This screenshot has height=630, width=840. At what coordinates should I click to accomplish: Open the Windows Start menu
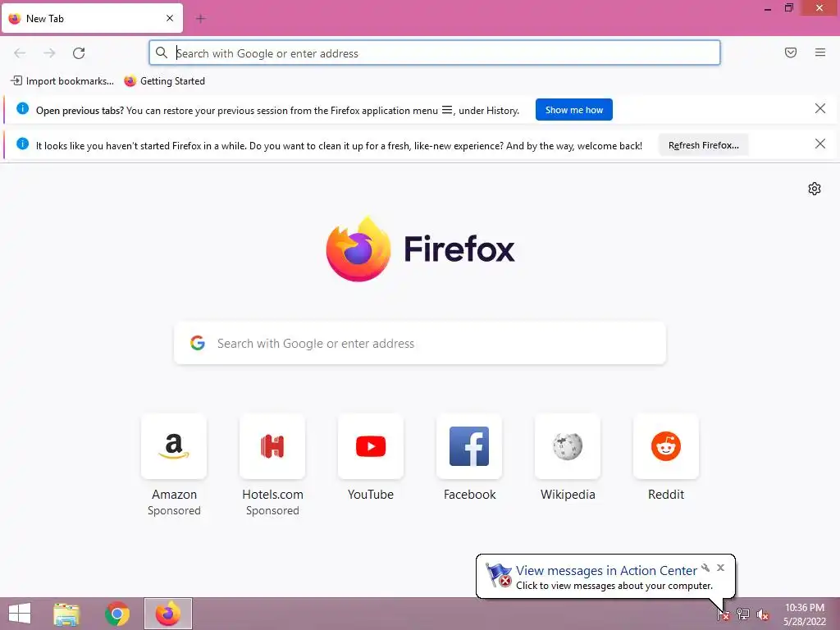coord(20,614)
